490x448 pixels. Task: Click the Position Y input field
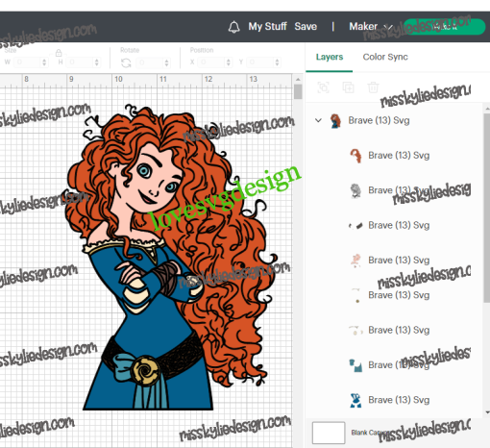261,62
